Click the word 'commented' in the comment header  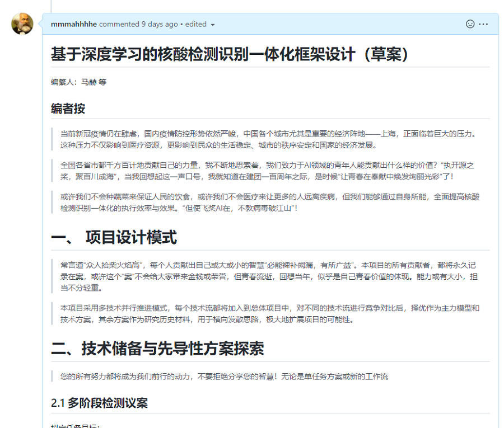coord(119,24)
